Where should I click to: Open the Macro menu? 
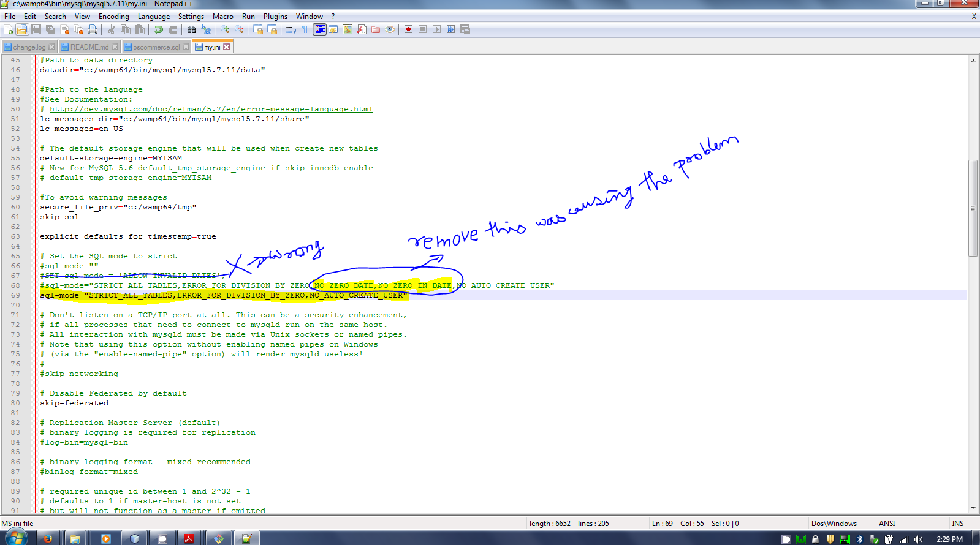pyautogui.click(x=223, y=17)
